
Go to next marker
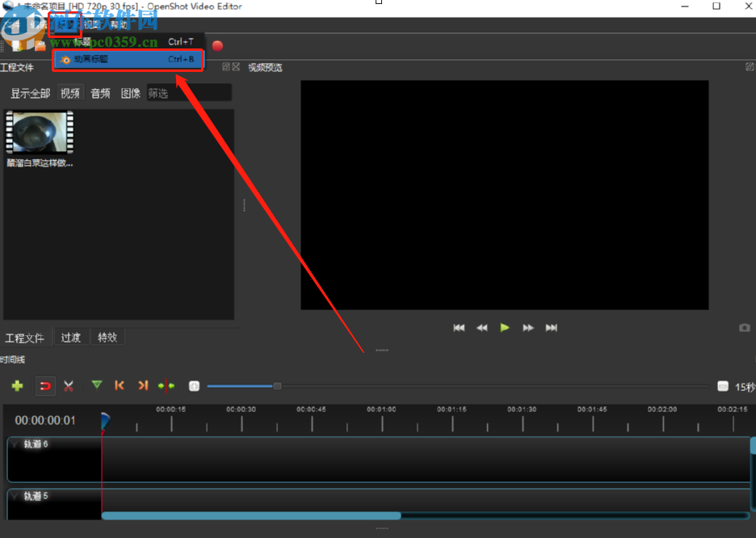click(x=143, y=385)
